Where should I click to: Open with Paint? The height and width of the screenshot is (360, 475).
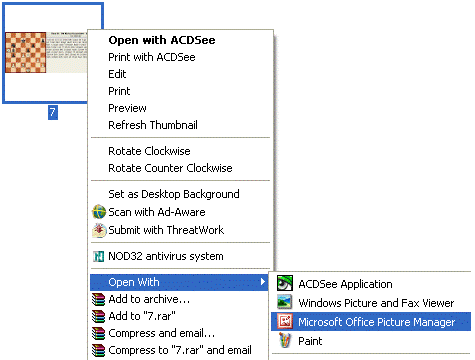[x=371, y=341]
